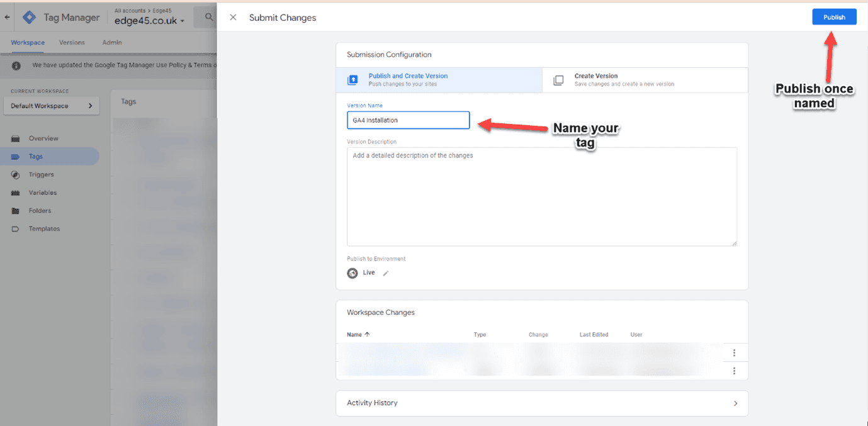868x426 pixels.
Task: Edit the Live environment pencil icon
Action: (x=386, y=273)
